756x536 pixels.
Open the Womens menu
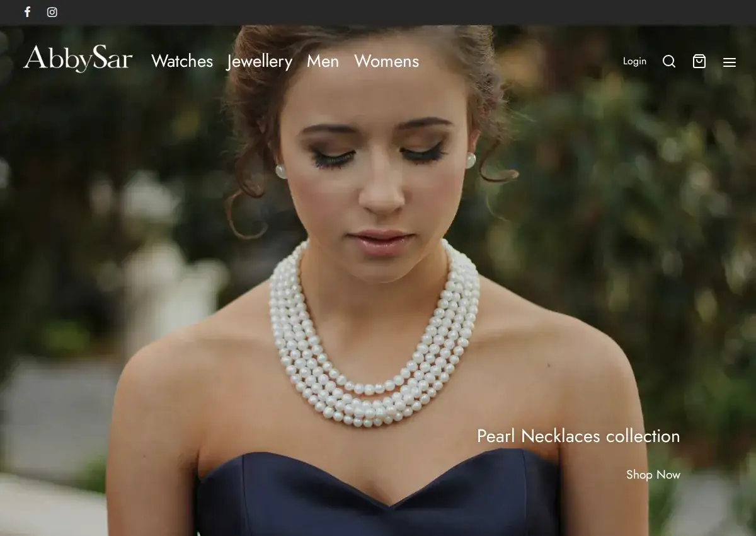coord(386,61)
